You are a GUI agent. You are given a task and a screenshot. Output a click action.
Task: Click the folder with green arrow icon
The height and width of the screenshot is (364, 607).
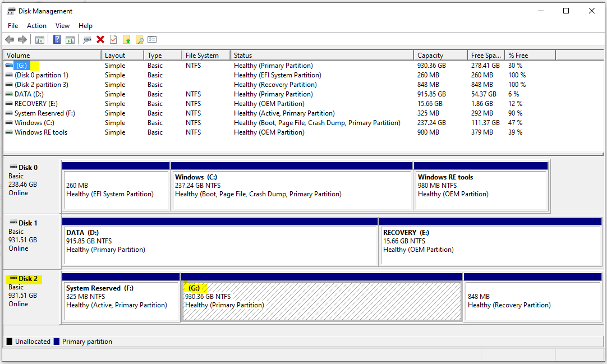point(126,39)
